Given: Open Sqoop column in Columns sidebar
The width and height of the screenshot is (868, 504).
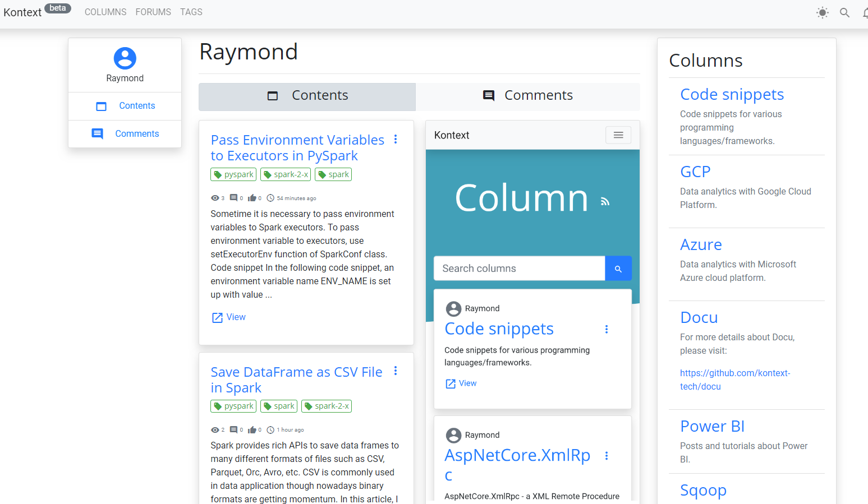Looking at the screenshot, I should 703,491.
